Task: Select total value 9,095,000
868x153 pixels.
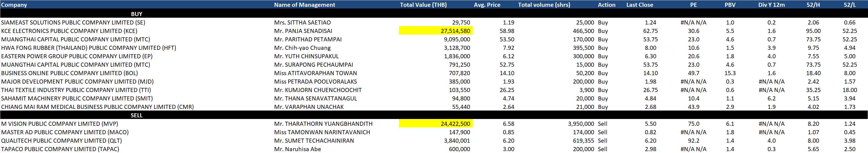Action: coord(457,39)
